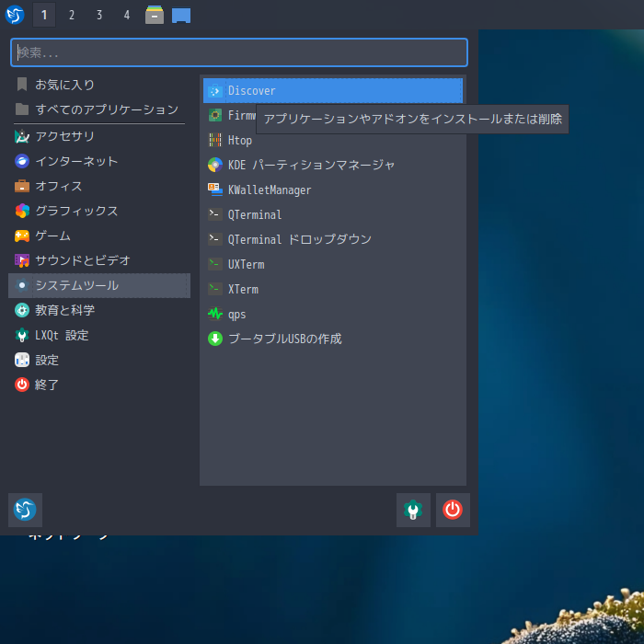The image size is (644, 644).
Task: Click the search field in the menu
Action: coord(239,52)
